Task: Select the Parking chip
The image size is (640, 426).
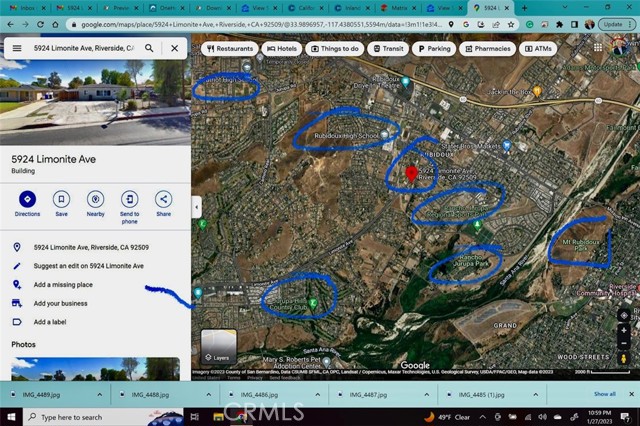Action: point(434,49)
